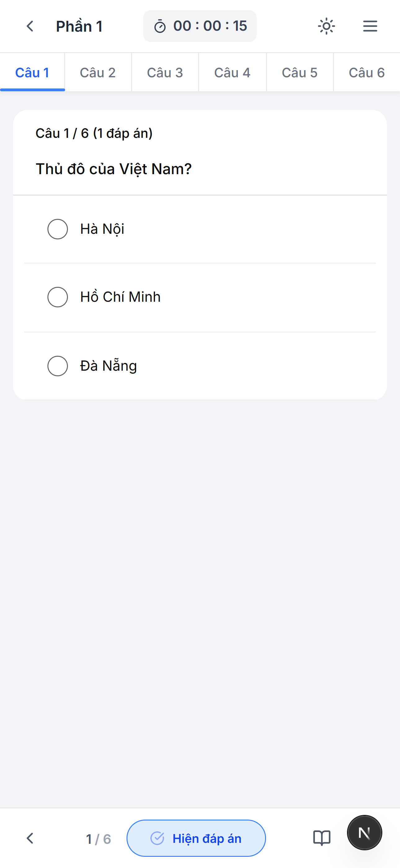Pick the Đà Nẵng radio button

click(x=58, y=366)
